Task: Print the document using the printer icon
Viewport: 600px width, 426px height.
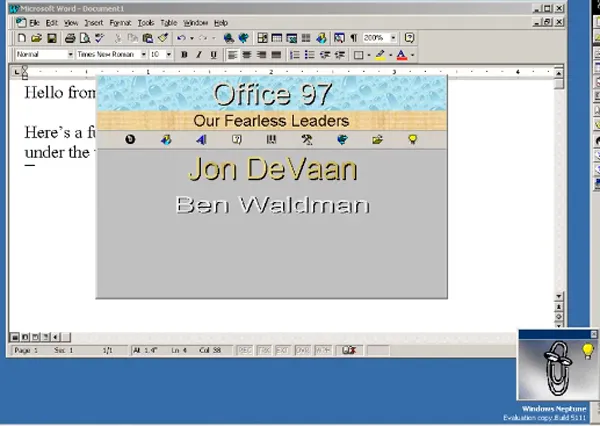Action: [x=70, y=38]
